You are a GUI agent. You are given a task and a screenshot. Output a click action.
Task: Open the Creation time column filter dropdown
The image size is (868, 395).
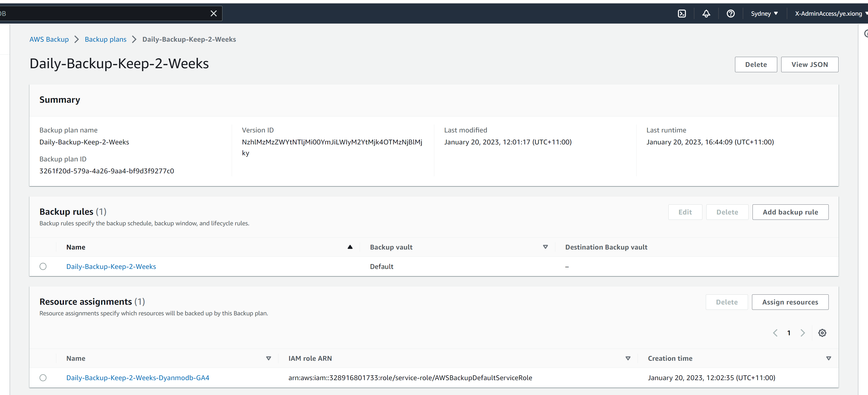point(829,358)
